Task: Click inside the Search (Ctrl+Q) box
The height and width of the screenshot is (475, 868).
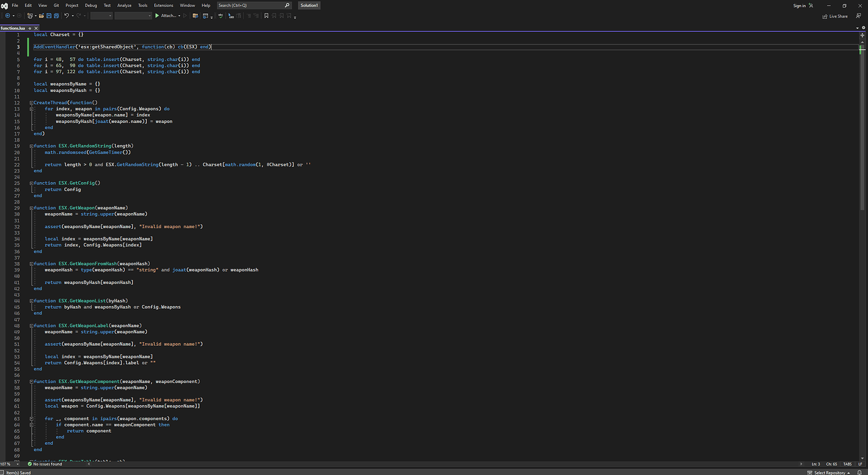Action: click(252, 5)
